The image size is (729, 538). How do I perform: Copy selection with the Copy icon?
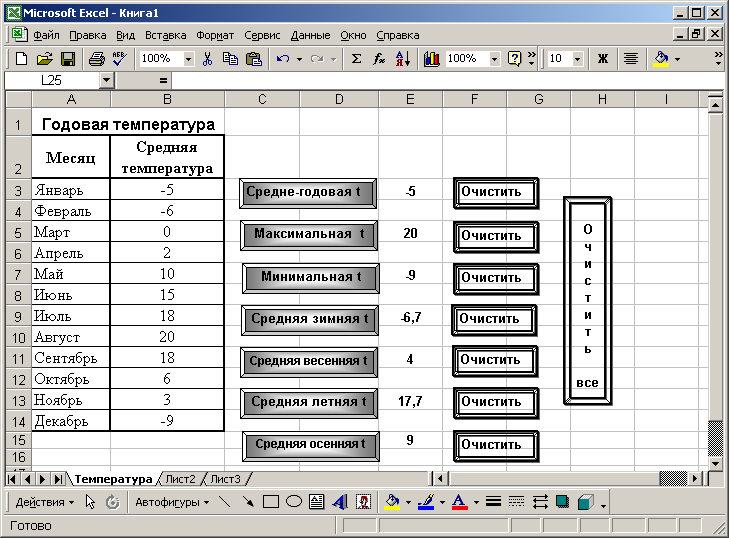click(230, 59)
